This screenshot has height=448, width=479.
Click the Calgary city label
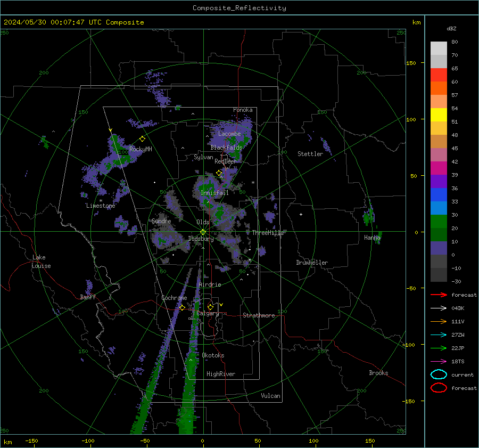(208, 313)
